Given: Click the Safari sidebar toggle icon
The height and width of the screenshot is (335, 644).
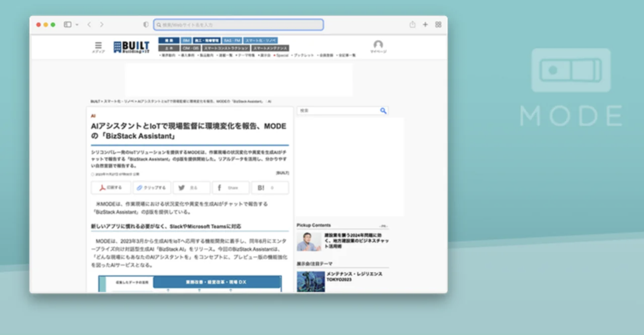Looking at the screenshot, I should pos(67,24).
